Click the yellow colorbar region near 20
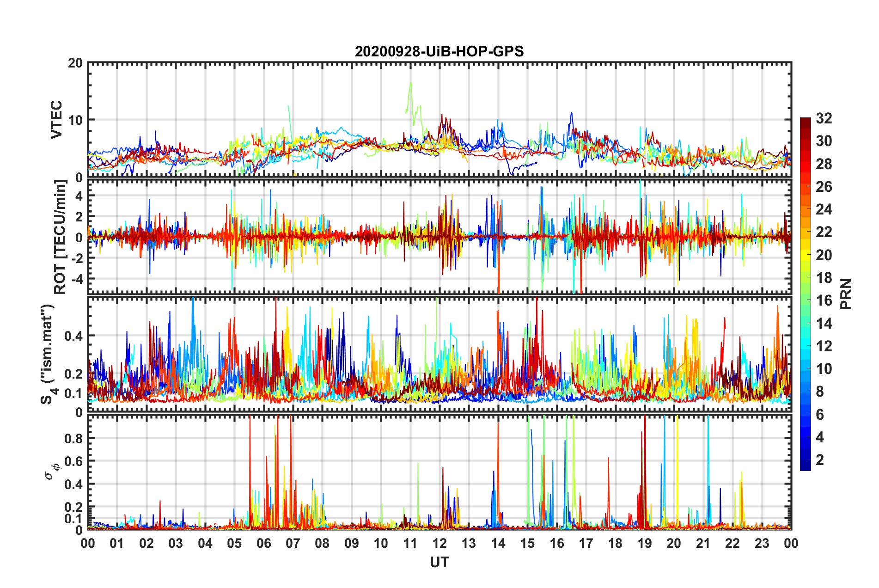 point(805,255)
